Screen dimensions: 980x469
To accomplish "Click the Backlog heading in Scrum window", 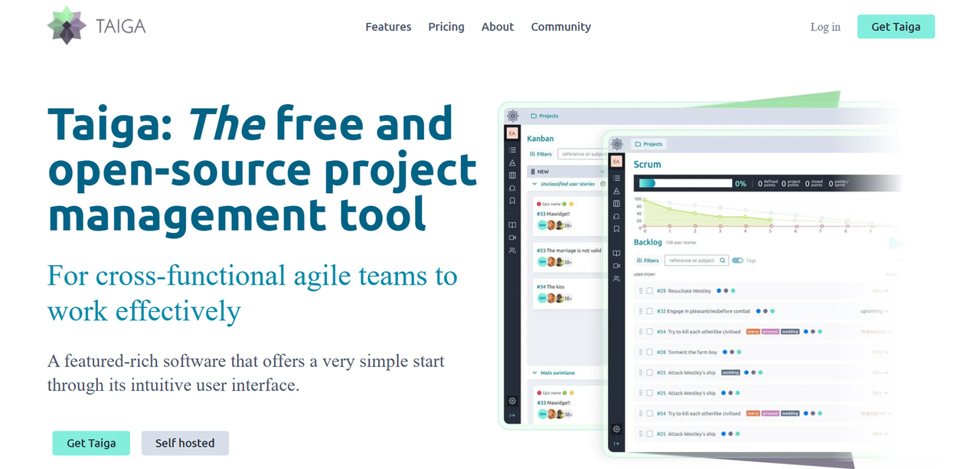I will pyautogui.click(x=647, y=242).
